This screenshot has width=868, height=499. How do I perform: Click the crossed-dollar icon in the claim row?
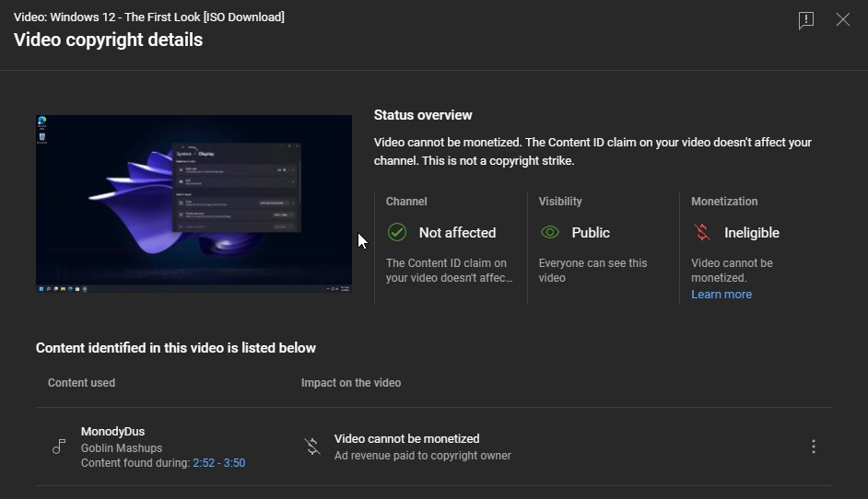312,447
